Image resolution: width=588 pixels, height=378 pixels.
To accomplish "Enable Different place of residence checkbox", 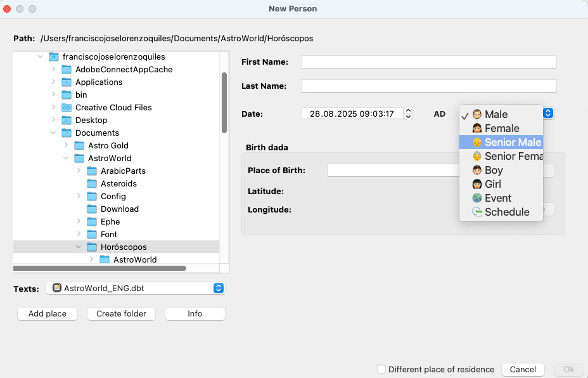I will coord(381,369).
